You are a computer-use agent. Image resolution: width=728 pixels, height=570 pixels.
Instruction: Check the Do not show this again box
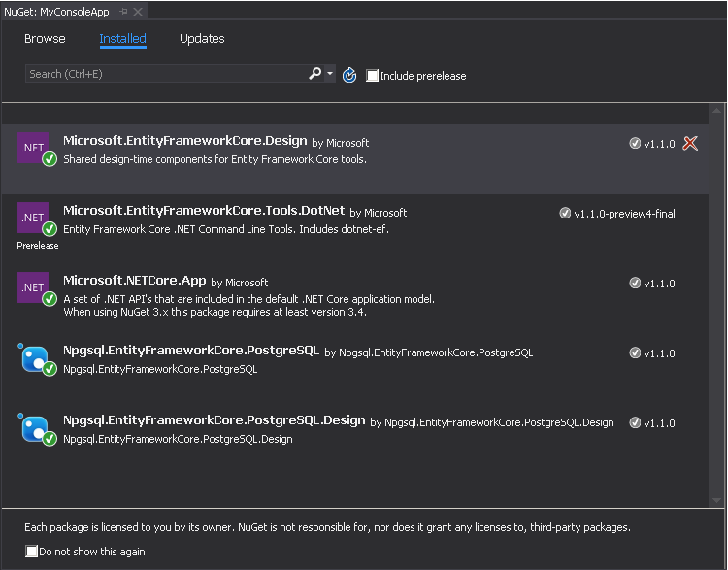[x=31, y=551]
